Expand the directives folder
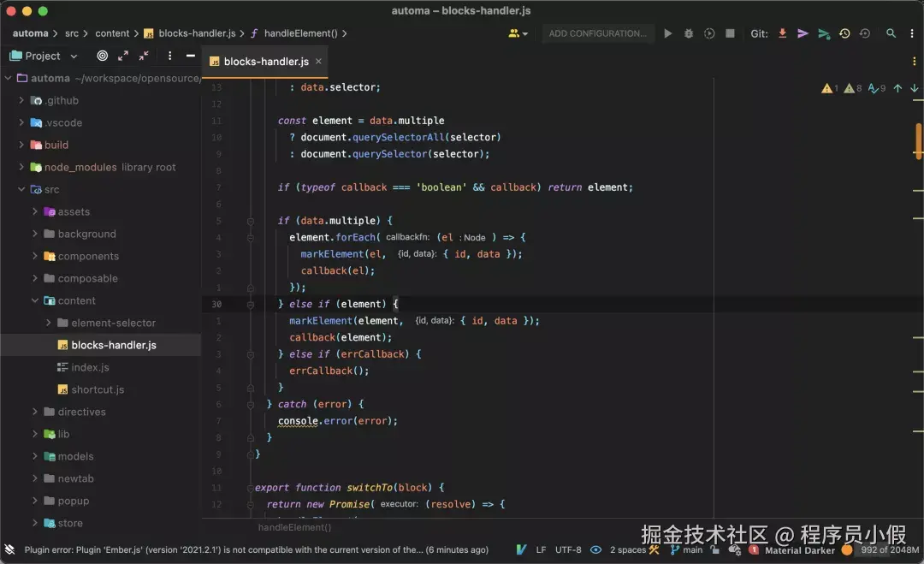Viewport: 924px width, 564px height. point(35,412)
